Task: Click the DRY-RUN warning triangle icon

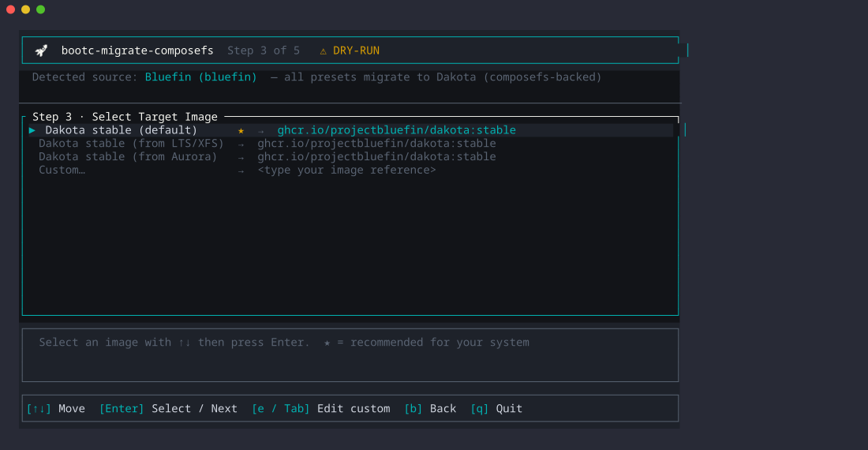Action: [x=324, y=51]
